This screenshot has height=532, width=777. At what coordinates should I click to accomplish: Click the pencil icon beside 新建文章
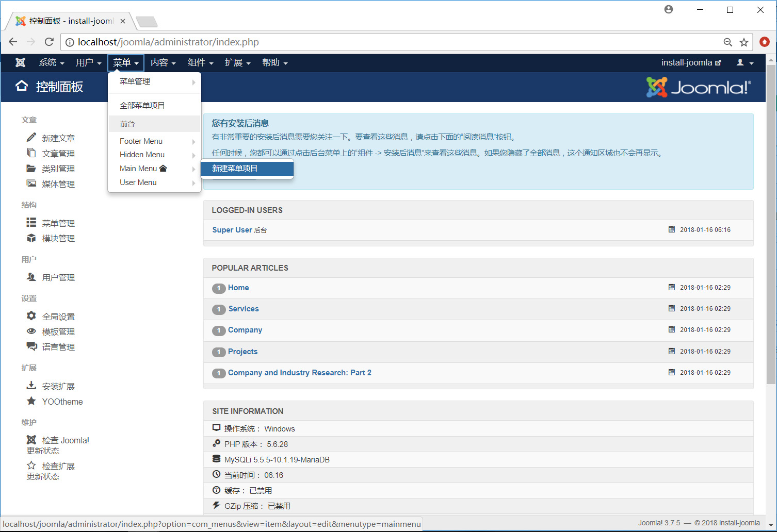point(31,138)
